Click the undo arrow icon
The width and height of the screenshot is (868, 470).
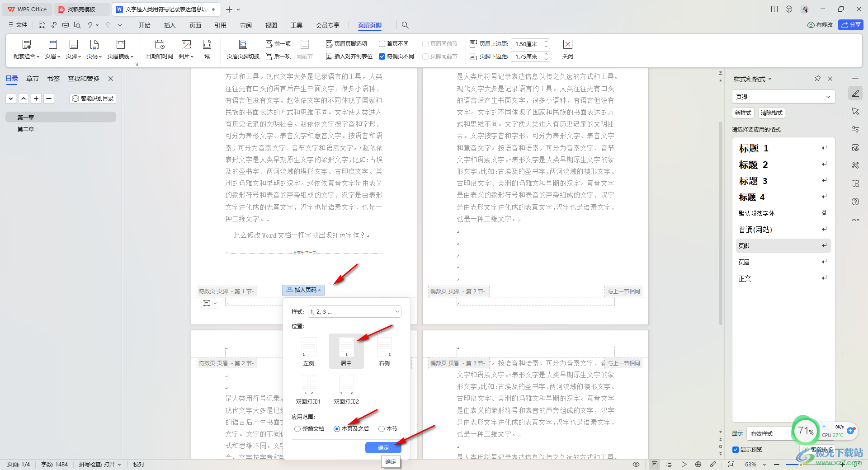pos(90,25)
